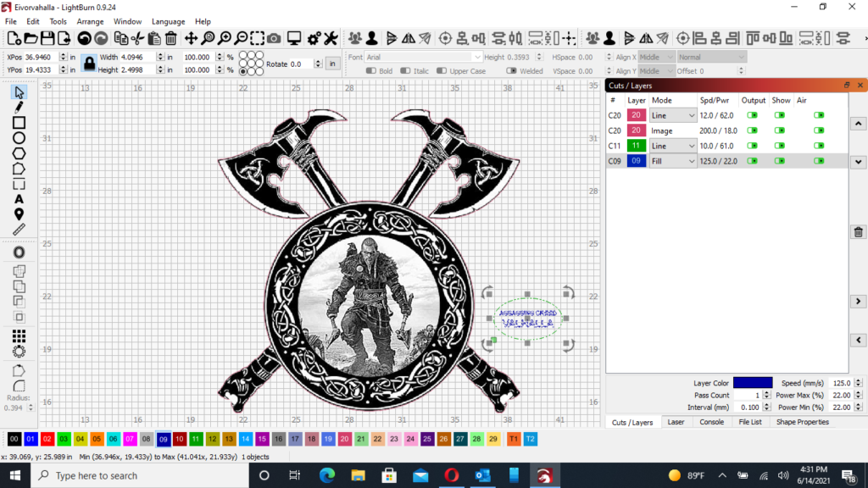Delete the selected layer with the panel trash icon

859,232
